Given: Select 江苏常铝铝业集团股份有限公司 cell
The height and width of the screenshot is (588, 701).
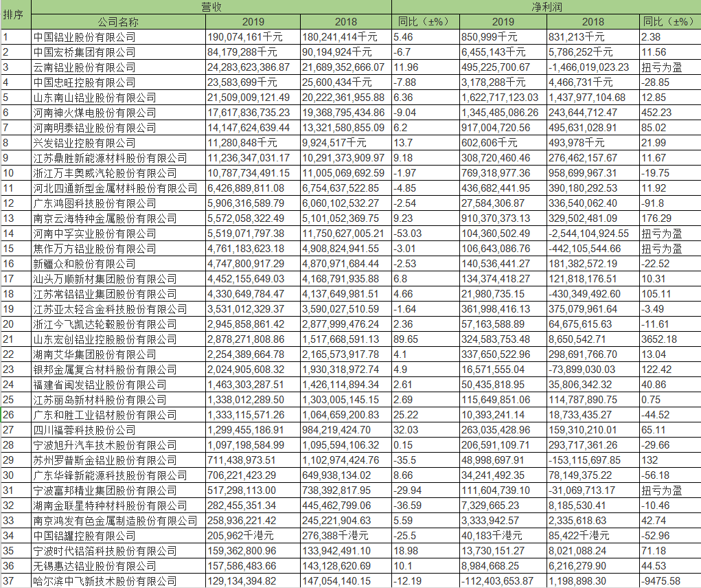Looking at the screenshot, I should point(119,294).
